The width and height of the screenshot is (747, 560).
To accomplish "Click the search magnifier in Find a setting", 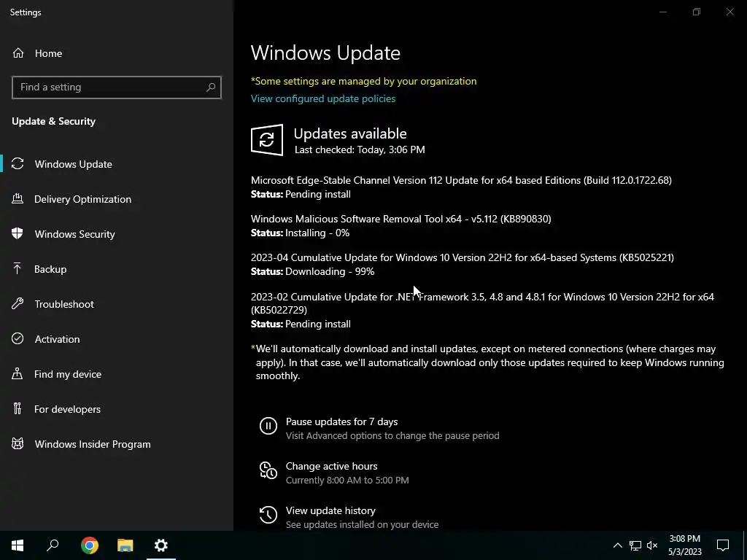I will [211, 87].
